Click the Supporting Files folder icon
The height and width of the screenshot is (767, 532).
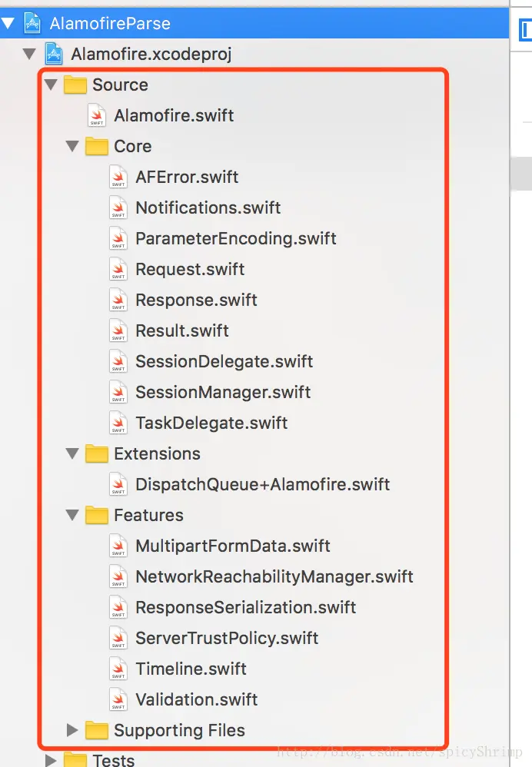(x=97, y=730)
